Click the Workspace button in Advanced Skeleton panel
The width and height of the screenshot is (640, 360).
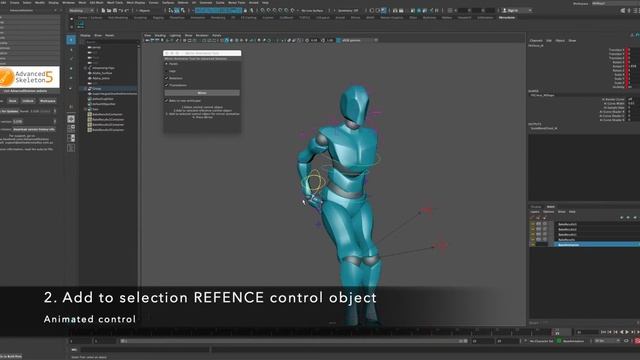pos(47,101)
